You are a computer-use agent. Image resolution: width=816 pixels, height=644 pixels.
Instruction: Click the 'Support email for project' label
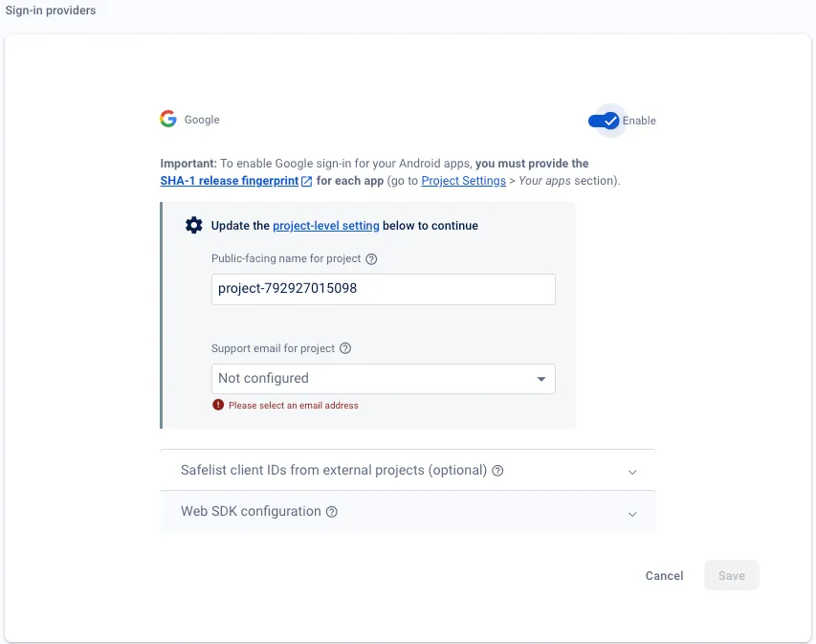click(273, 348)
